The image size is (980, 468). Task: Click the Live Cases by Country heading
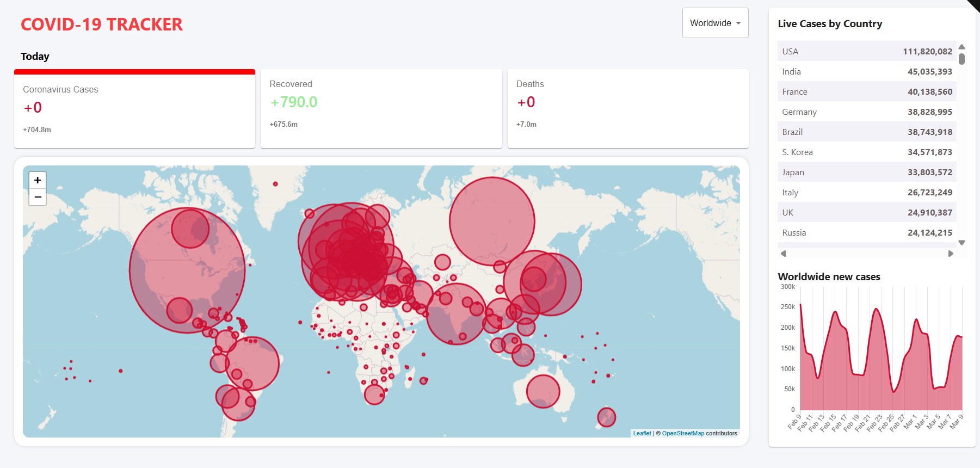[830, 23]
